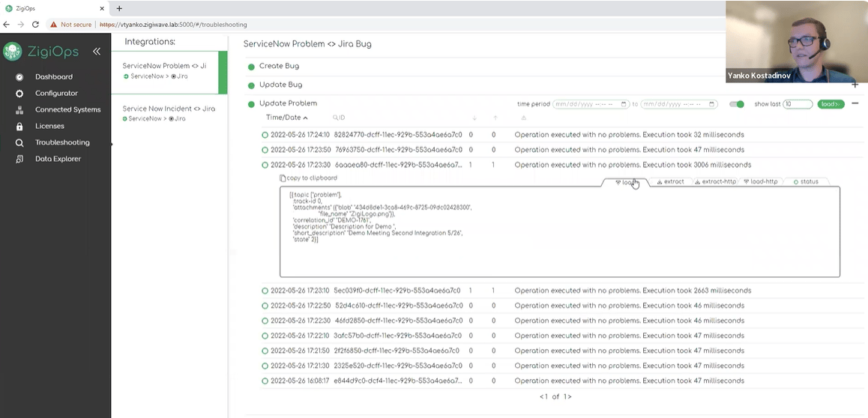Click status circle of 17:23:10 log row
868x418 pixels.
click(265, 291)
